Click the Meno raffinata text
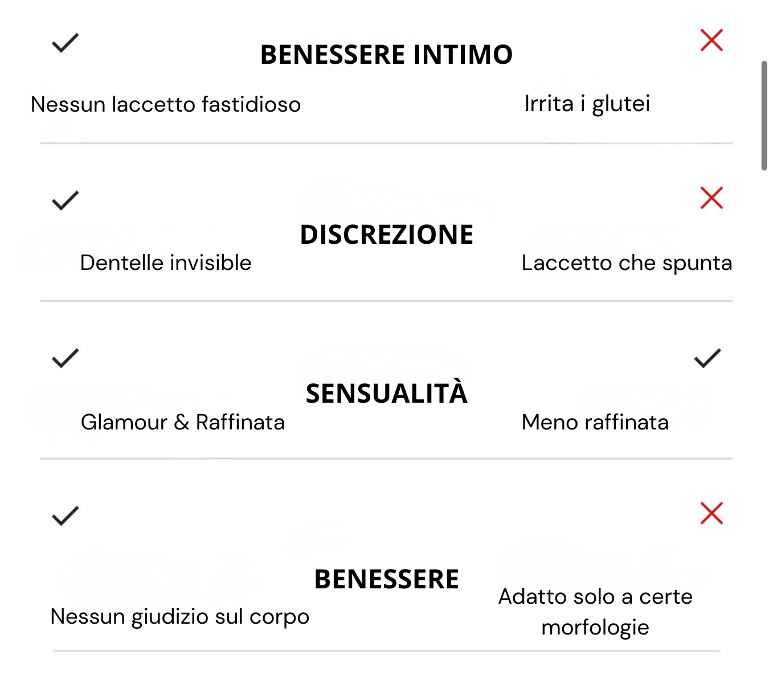Image resolution: width=773 pixels, height=700 pixels. click(x=595, y=423)
